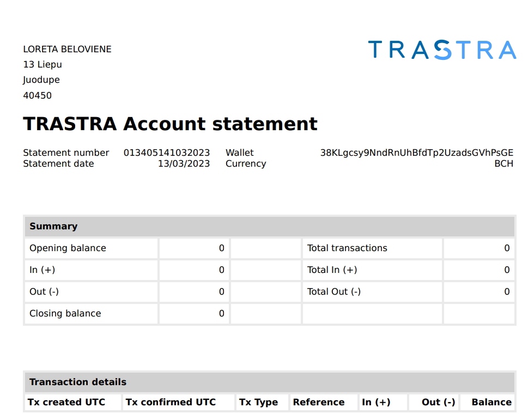The image size is (528, 420).
Task: Click the Summary section header
Action: click(x=269, y=226)
